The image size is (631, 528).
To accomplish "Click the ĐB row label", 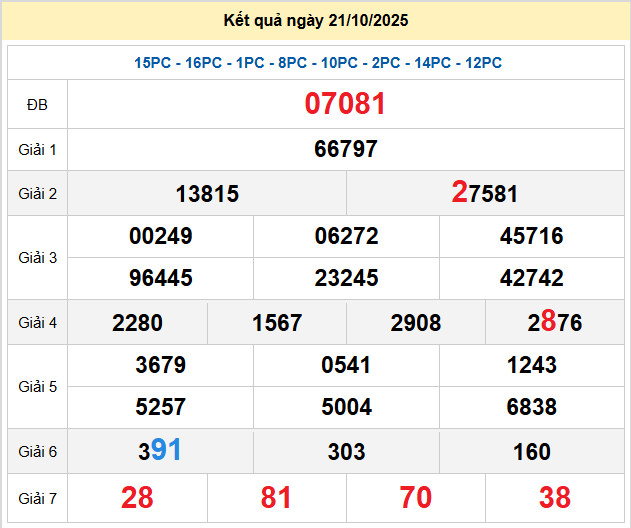I will pos(37,104).
